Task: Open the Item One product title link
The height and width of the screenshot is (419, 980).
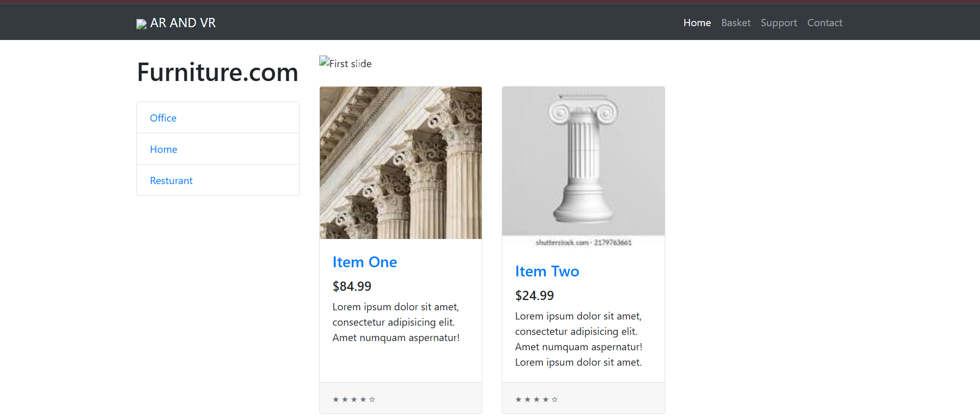Action: pyautogui.click(x=365, y=262)
